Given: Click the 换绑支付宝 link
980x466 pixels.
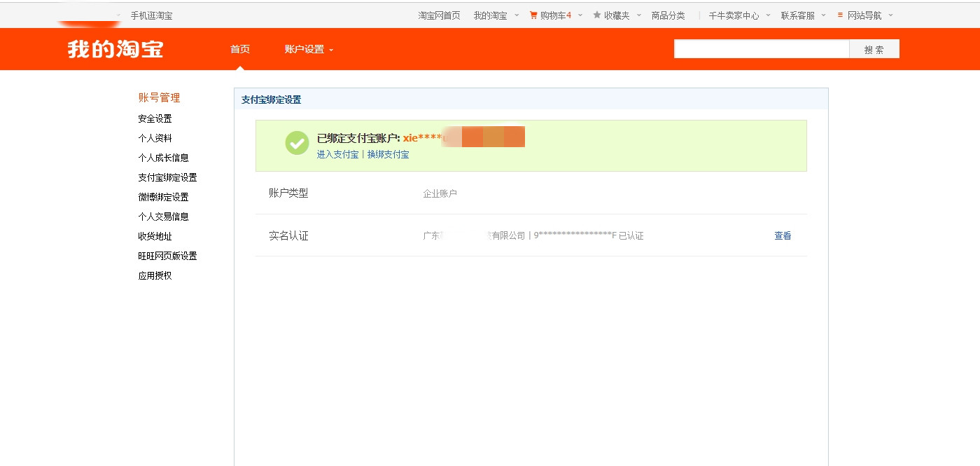Looking at the screenshot, I should pos(388,154).
